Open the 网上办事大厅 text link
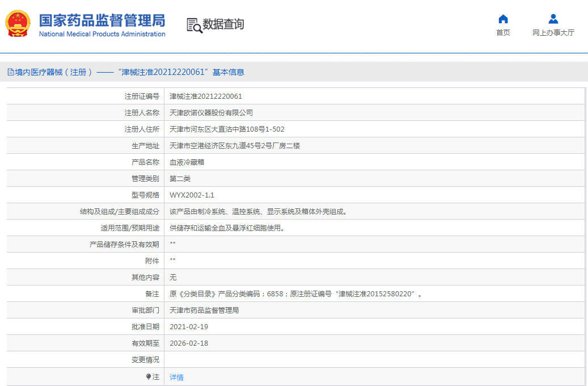This screenshot has height=386, width=588. tap(553, 33)
